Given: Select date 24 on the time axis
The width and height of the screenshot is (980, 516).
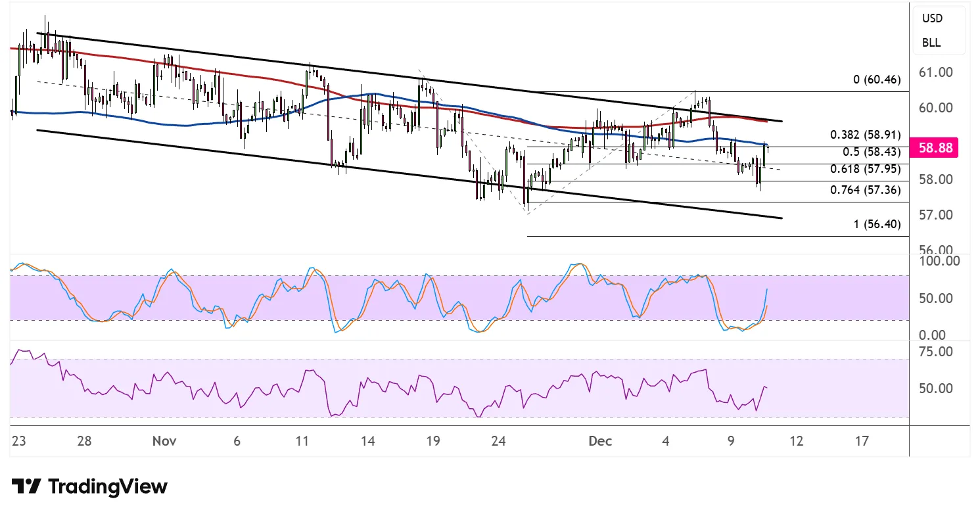Looking at the screenshot, I should tap(500, 441).
